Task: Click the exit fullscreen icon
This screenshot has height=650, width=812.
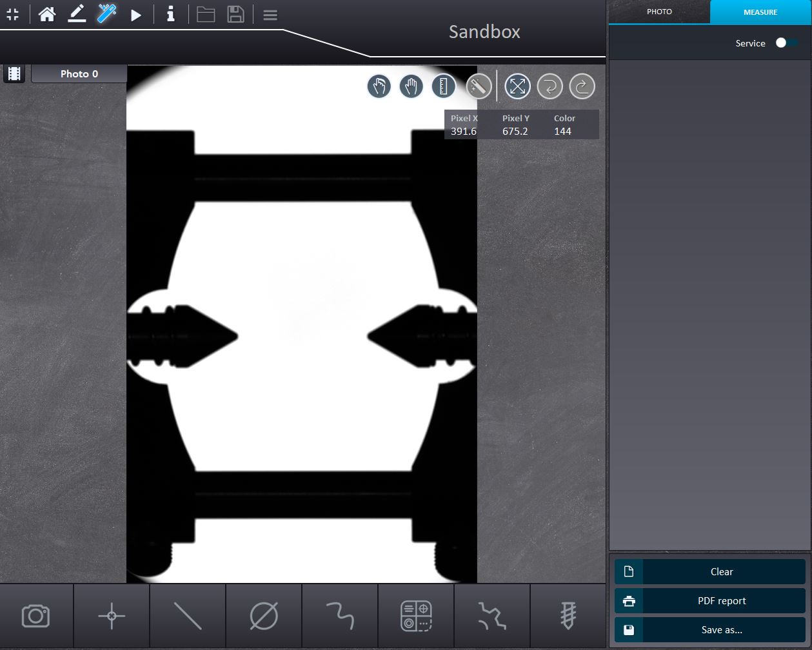Action: click(x=13, y=14)
